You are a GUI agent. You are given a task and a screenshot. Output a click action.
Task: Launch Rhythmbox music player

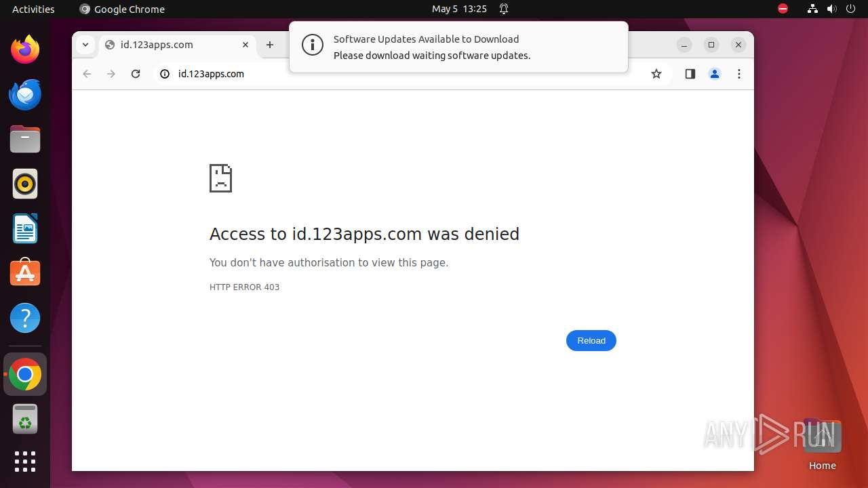(25, 184)
